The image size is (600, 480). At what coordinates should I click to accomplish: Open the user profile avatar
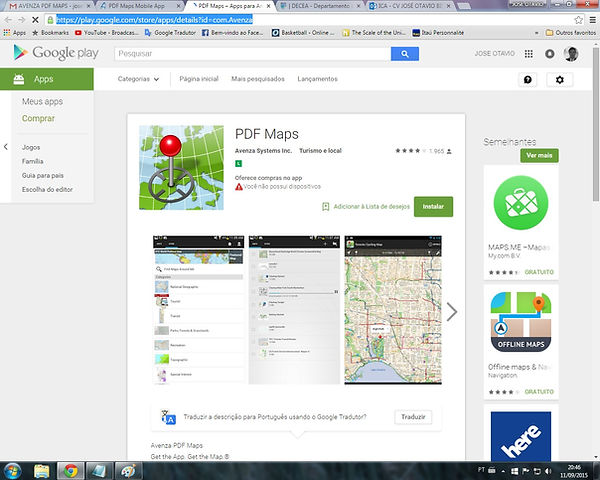[571, 54]
